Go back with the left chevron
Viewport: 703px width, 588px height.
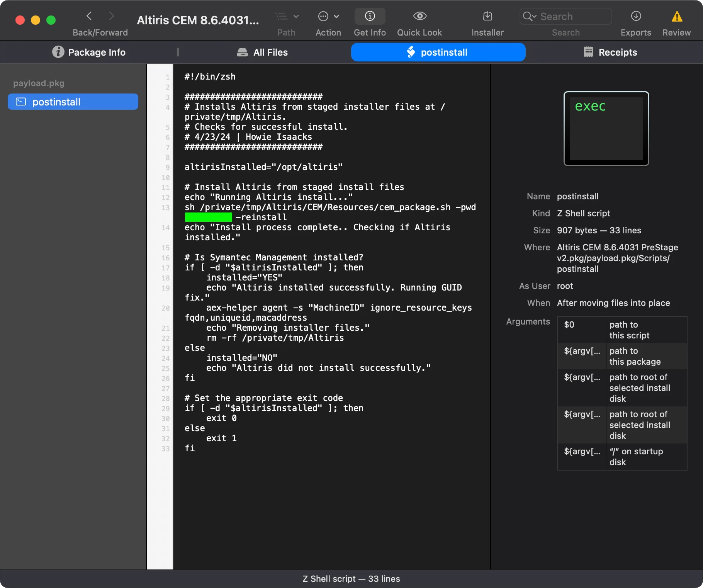click(89, 16)
